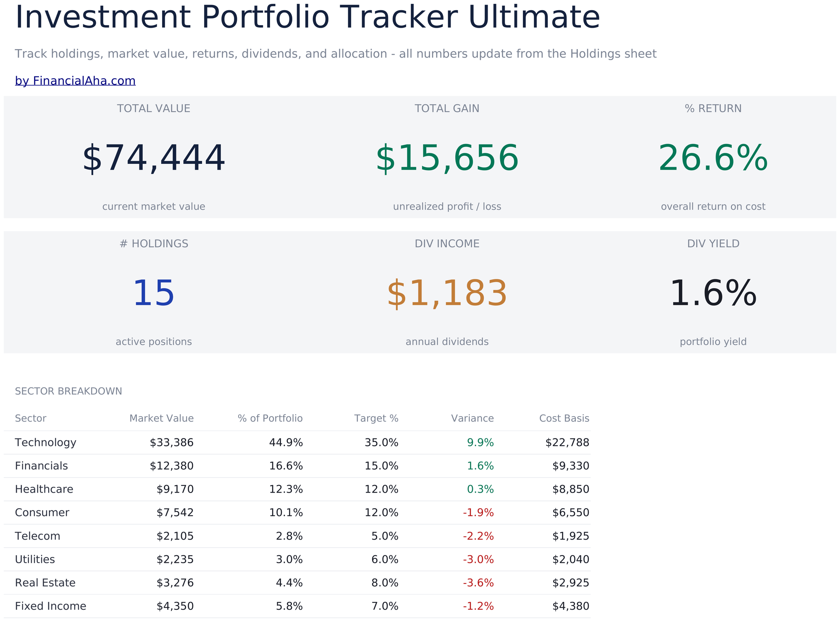Screen dimensions: 840x622
Task: Select the $15,656 total gain figure
Action: 447,159
